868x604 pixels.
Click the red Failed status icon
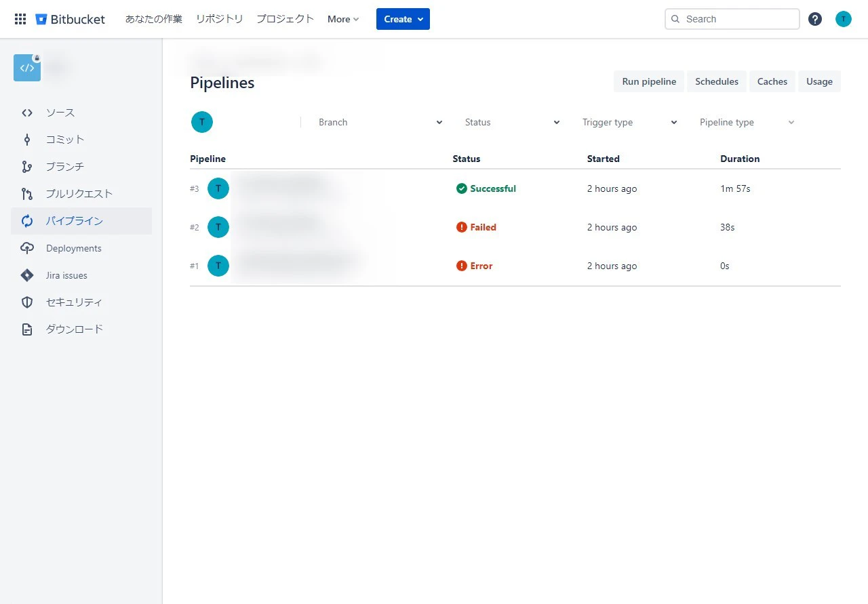(x=462, y=227)
